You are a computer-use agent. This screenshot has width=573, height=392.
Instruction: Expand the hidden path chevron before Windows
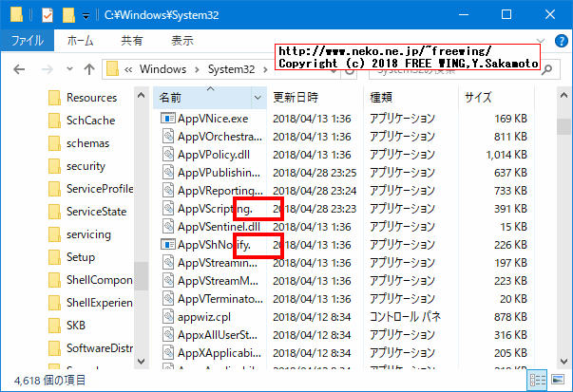(128, 69)
